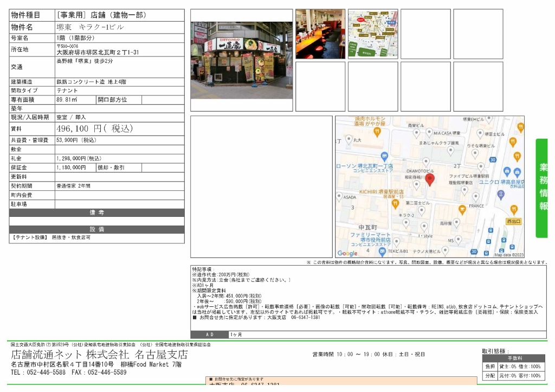Click the gray pin below まあじゃんクラブ麗鳳
This screenshot has height=392, width=555.
click(x=450, y=151)
